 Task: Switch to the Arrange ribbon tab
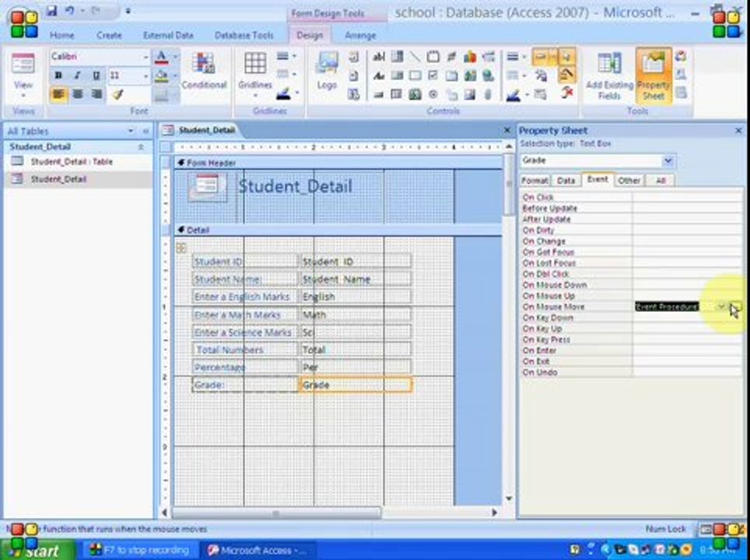(x=360, y=35)
